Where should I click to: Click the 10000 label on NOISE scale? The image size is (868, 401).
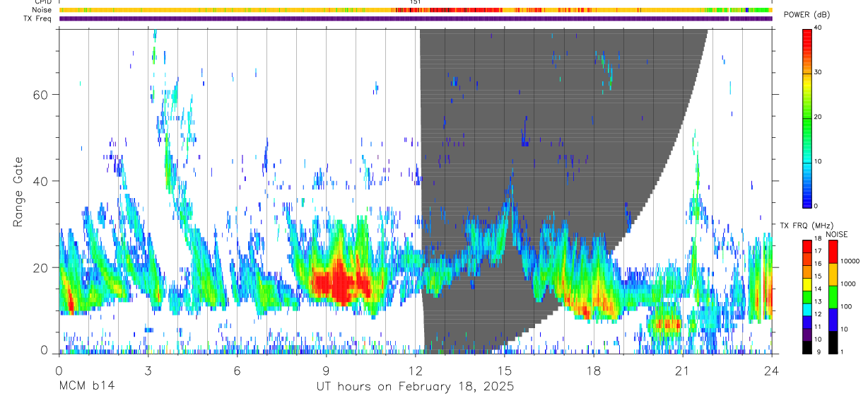tap(850, 261)
